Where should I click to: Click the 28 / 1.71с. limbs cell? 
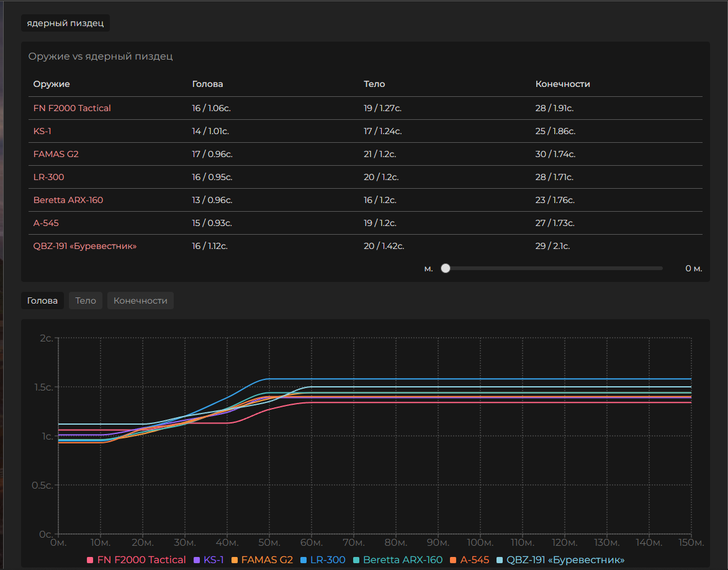(x=554, y=177)
